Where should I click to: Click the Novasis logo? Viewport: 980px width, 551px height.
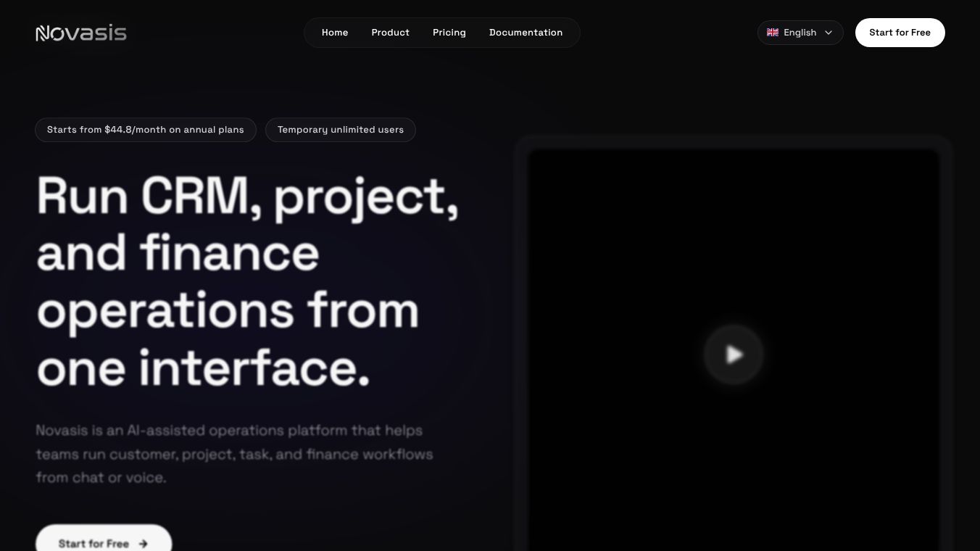(x=81, y=33)
